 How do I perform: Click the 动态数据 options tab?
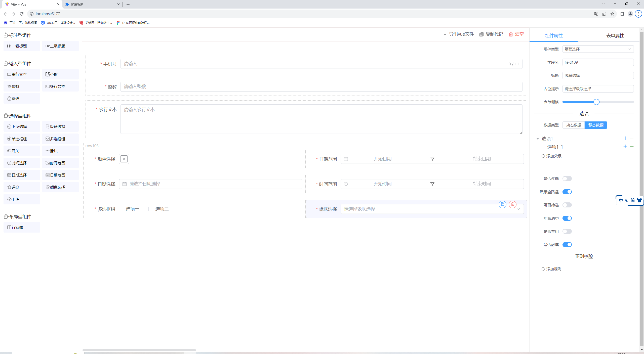(573, 125)
